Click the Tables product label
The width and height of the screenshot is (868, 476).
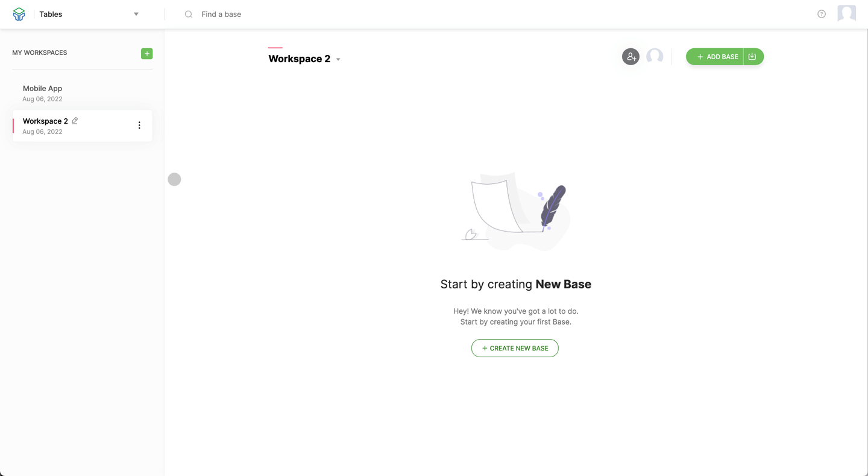point(51,14)
